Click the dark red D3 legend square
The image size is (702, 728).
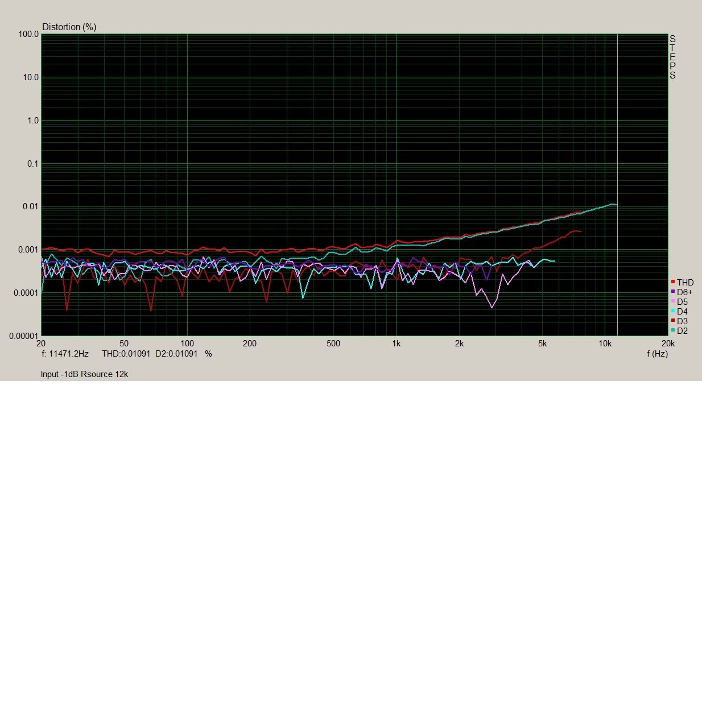tap(673, 321)
